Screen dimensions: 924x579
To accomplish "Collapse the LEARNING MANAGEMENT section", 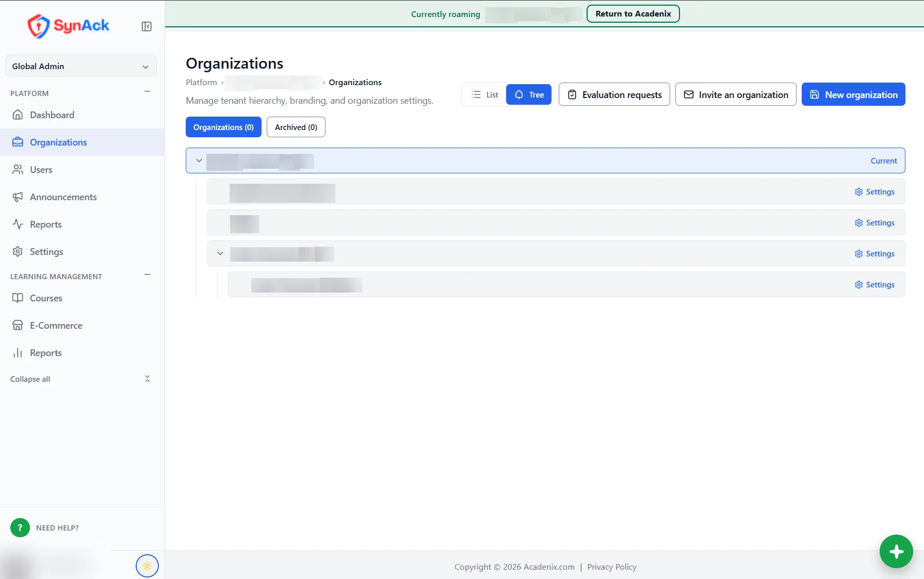I will (x=147, y=275).
